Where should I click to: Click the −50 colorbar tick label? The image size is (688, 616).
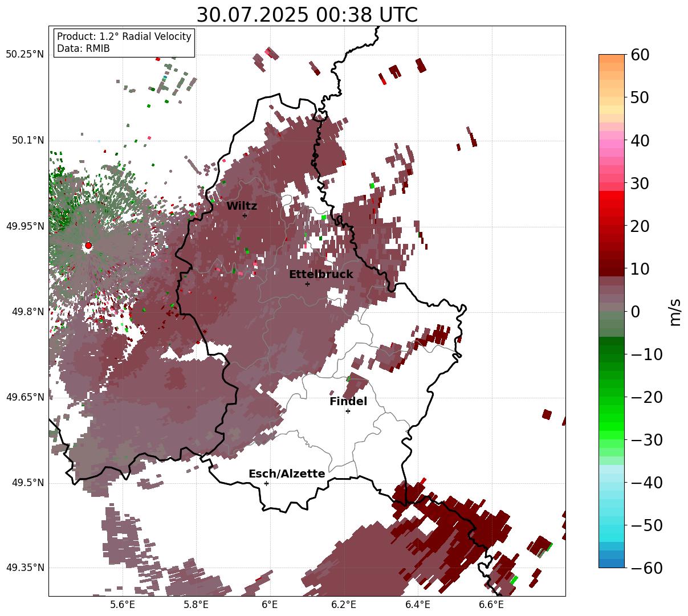646,525
